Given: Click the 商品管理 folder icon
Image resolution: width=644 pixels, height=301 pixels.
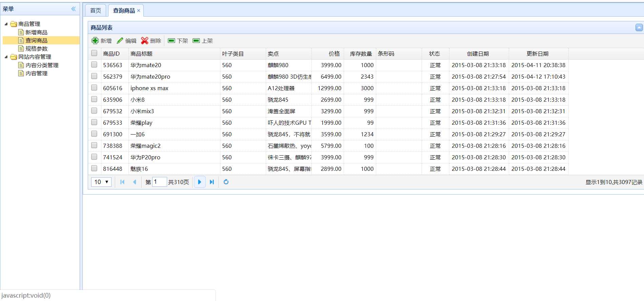Looking at the screenshot, I should tap(14, 24).
